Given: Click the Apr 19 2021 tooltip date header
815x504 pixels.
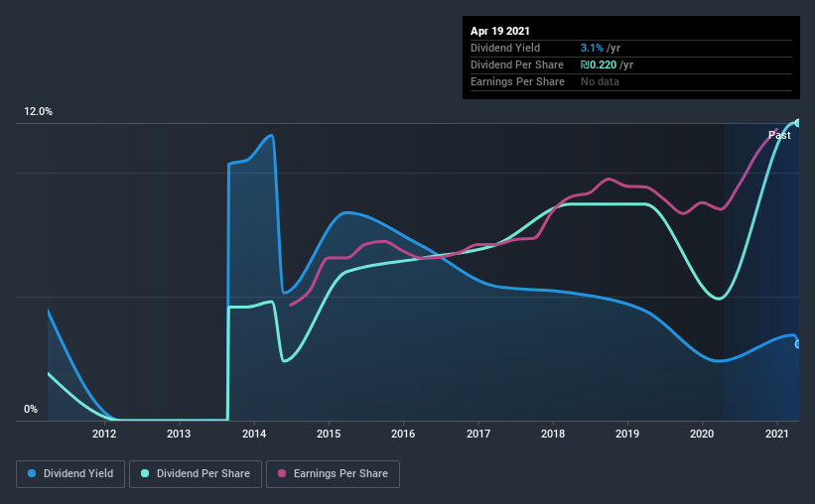Looking at the screenshot, I should point(500,31).
